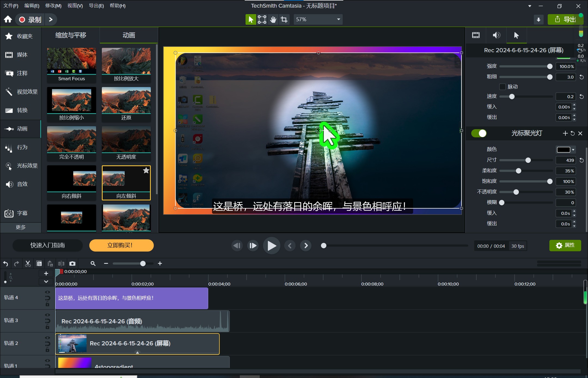Take a snapshot with camera icon

(x=72, y=264)
